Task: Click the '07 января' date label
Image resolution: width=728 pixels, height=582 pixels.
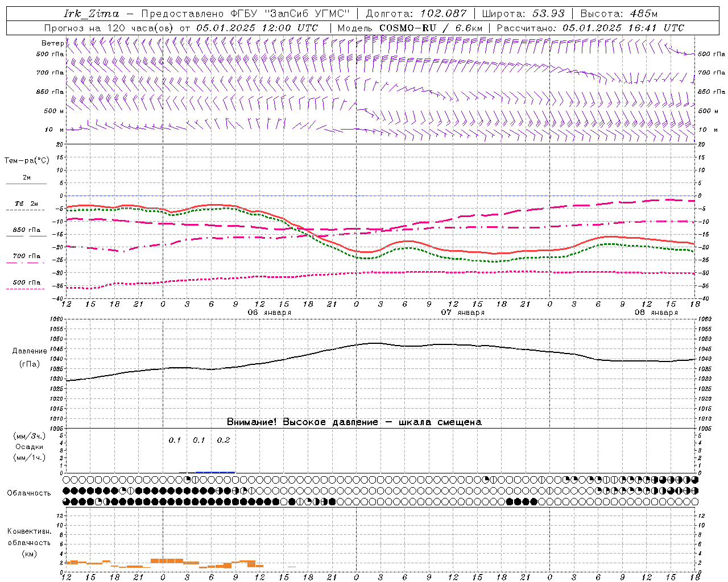Action: coord(462,313)
